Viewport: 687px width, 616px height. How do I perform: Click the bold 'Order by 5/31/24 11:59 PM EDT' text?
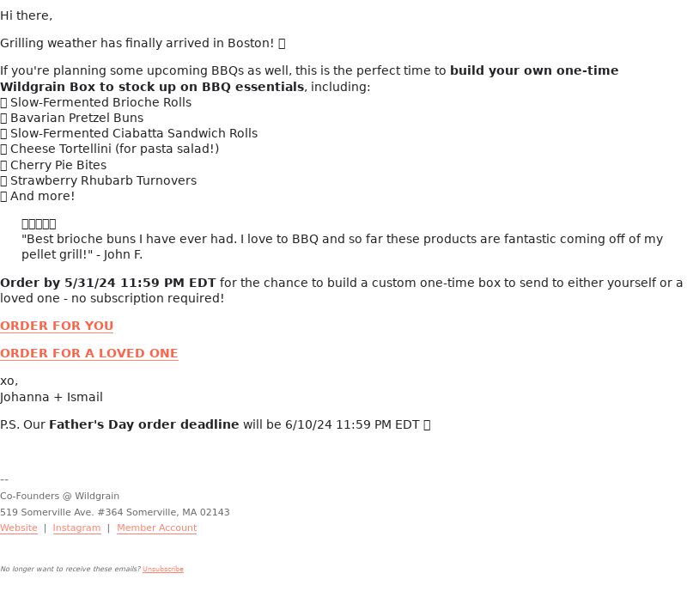(108, 283)
